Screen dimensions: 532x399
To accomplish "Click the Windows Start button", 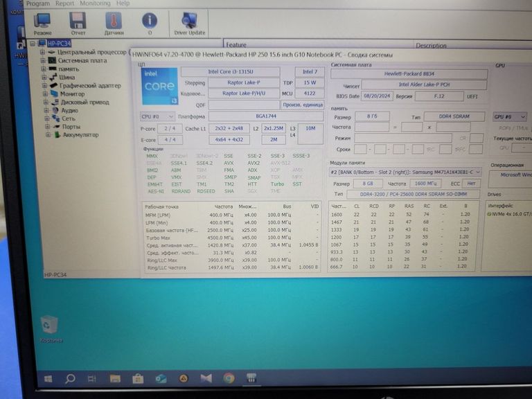I will (x=48, y=379).
